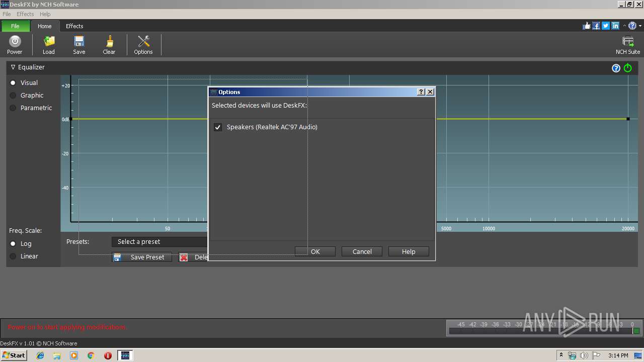Open Equalizer panel help icon

pyautogui.click(x=616, y=68)
